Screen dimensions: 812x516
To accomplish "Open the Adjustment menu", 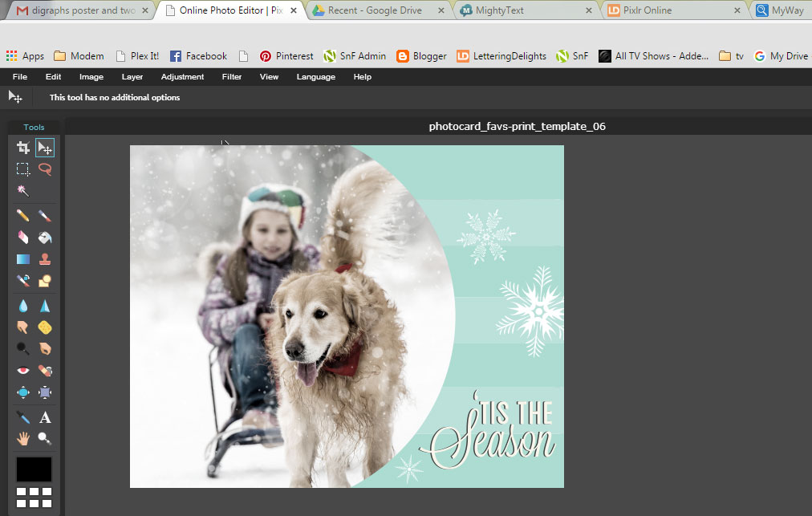I will pyautogui.click(x=182, y=77).
